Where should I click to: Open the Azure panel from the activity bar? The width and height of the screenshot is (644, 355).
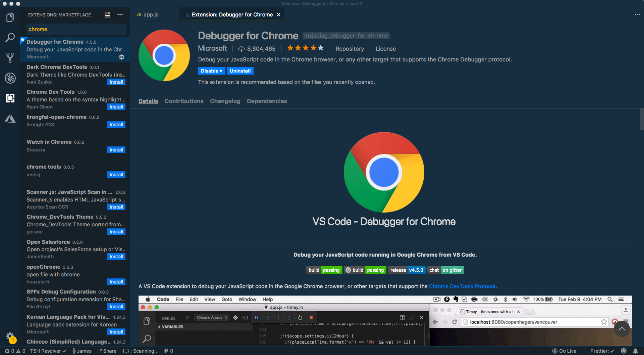click(10, 118)
